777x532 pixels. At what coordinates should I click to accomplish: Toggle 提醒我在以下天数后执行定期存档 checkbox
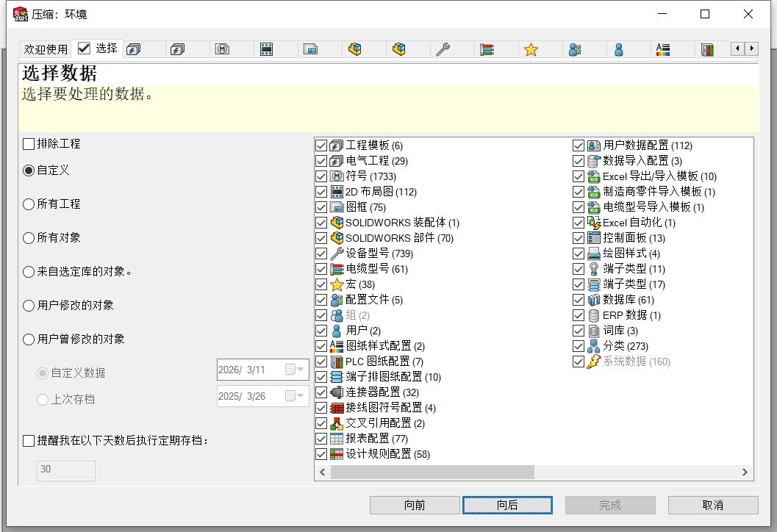[x=29, y=441]
